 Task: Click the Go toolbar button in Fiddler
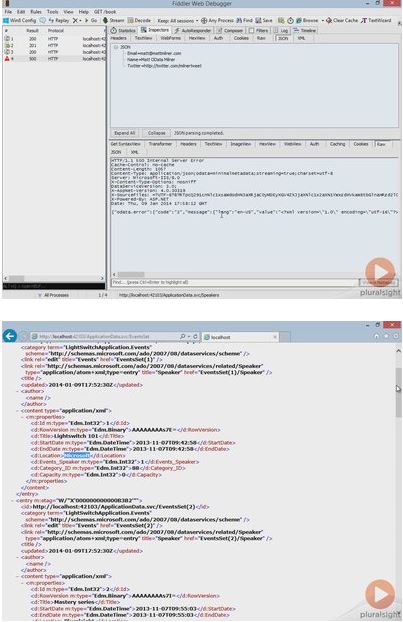click(92, 20)
